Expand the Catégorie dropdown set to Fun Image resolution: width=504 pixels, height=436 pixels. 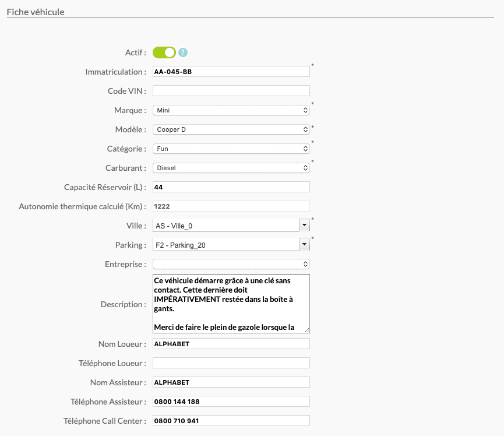point(231,149)
